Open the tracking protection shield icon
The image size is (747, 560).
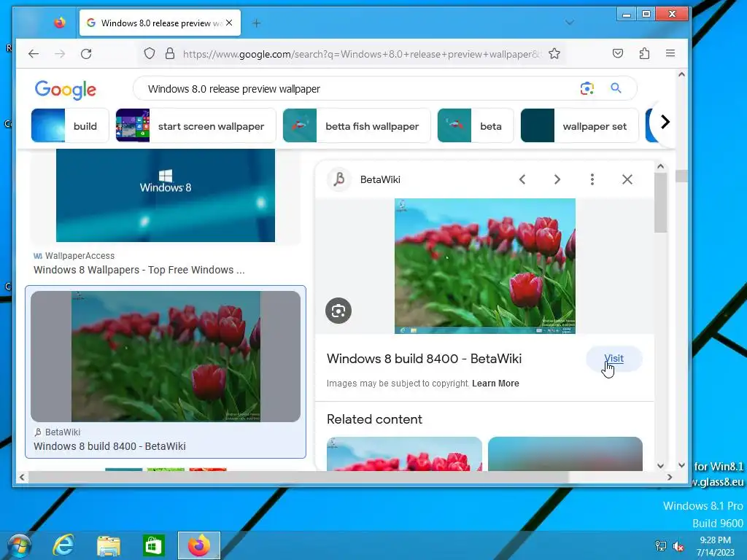[150, 53]
